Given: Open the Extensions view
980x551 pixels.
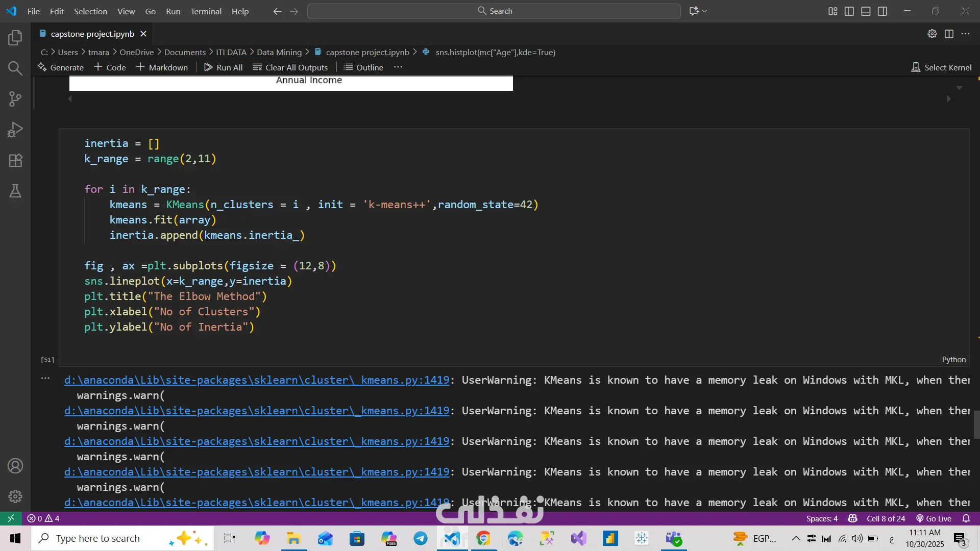Looking at the screenshot, I should click(15, 160).
